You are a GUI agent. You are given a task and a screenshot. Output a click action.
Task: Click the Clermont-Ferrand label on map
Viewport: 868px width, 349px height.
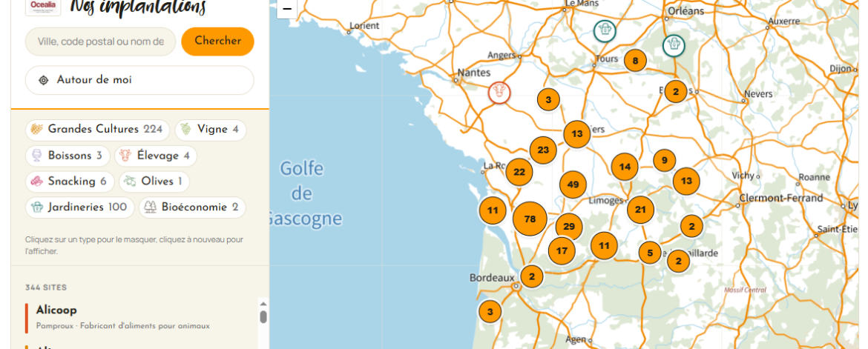(x=781, y=198)
